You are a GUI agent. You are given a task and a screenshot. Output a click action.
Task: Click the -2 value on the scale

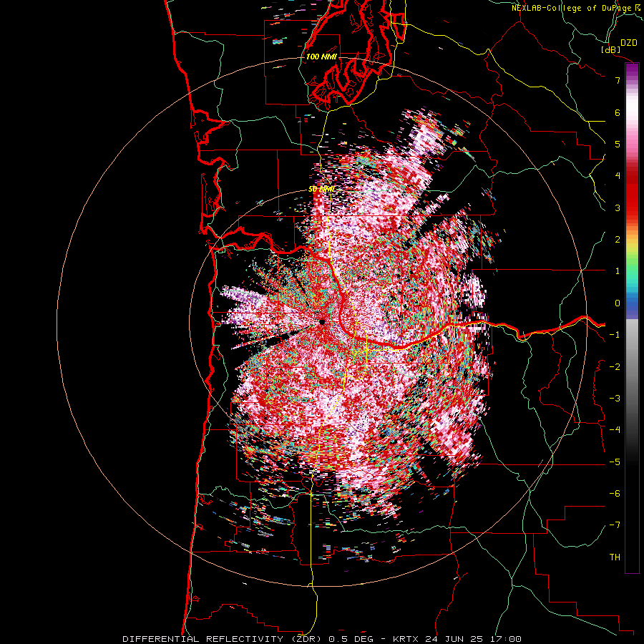(x=615, y=367)
